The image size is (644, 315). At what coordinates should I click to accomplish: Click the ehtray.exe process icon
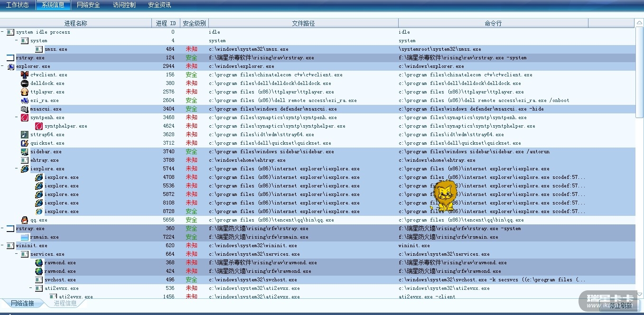pyautogui.click(x=25, y=160)
